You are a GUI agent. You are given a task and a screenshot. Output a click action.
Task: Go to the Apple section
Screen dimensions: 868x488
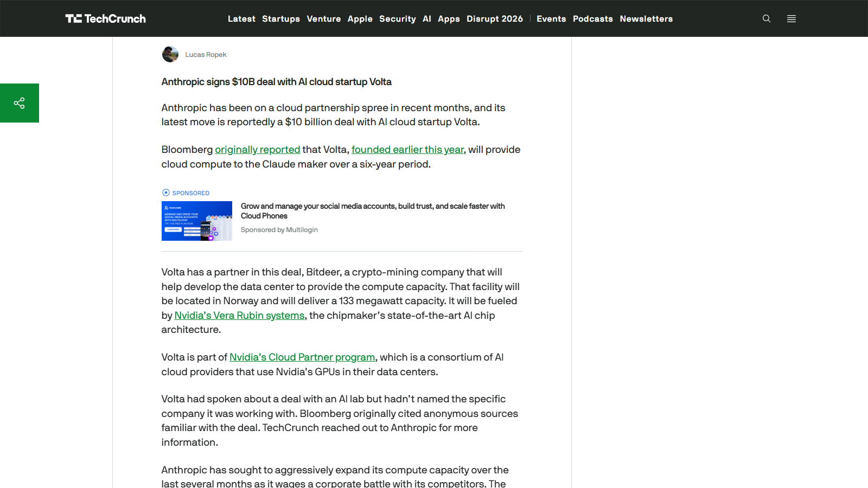[360, 18]
